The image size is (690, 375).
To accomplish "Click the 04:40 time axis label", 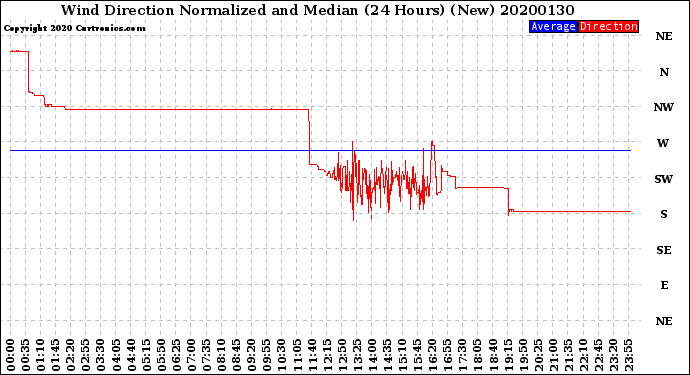I will [131, 355].
